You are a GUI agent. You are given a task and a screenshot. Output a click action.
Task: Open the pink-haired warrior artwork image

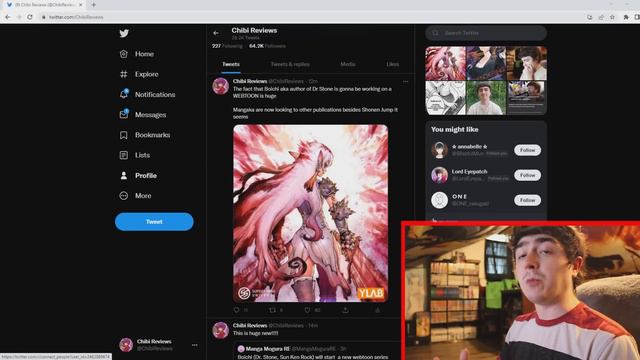[311, 213]
